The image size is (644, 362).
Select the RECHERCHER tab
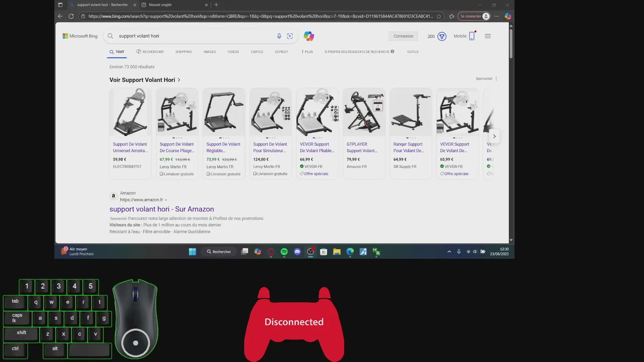149,52
